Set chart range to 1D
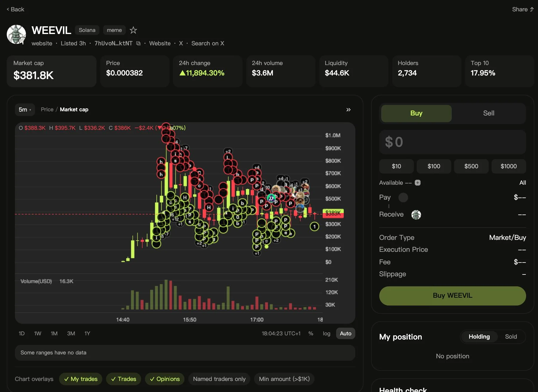Viewport: 538px width, 392px height. [21, 334]
